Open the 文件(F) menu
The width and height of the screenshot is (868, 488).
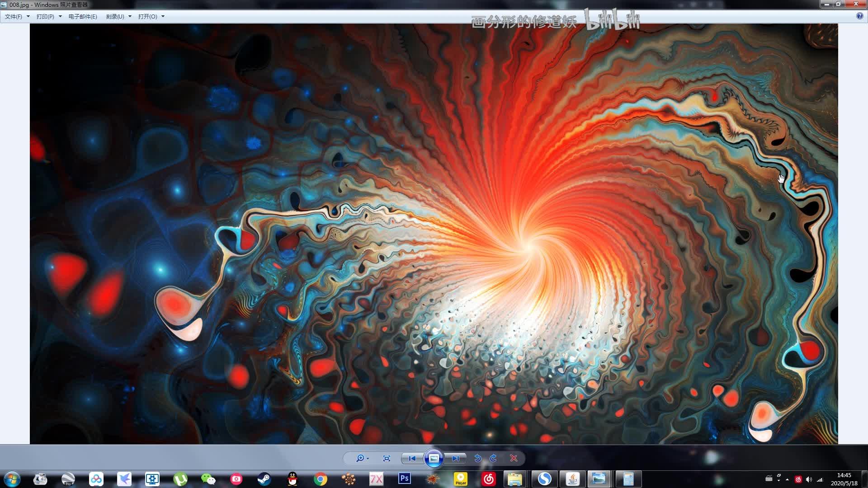pos(14,16)
